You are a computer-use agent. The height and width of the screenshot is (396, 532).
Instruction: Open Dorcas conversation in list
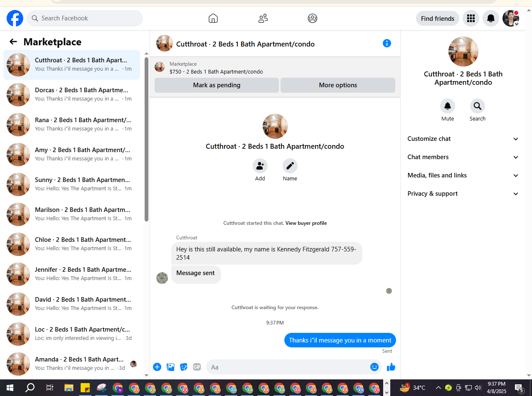tap(71, 95)
